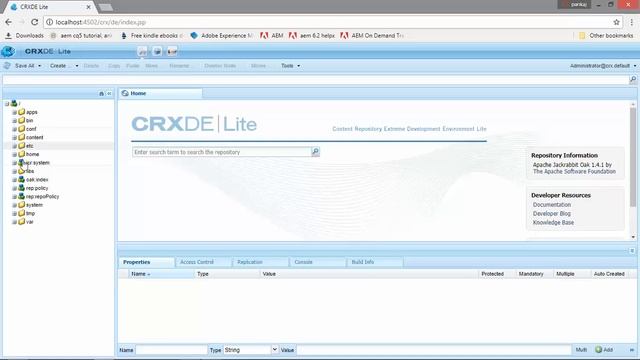
Task: Select the Home editor tab
Action: click(160, 93)
